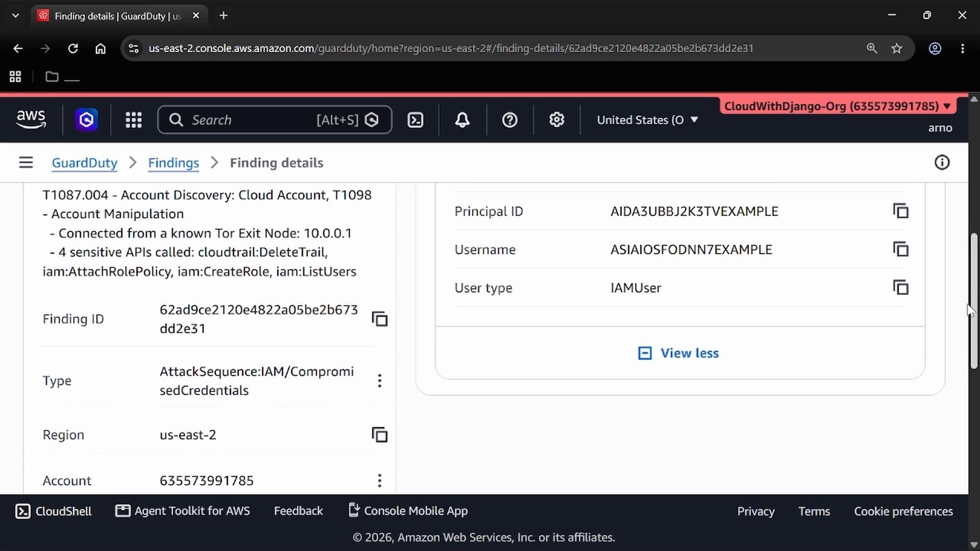Select the Principal ID value AIDA3UBBJ2K3TVEXAMPLE

click(694, 211)
